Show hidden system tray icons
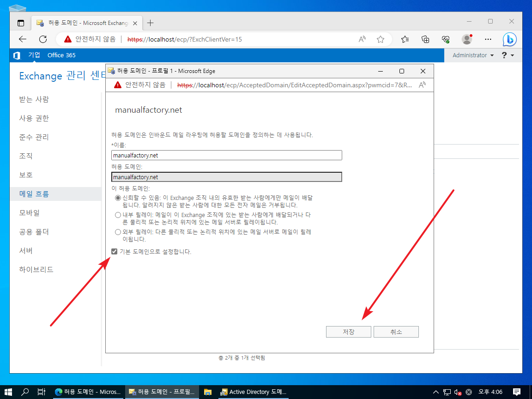The image size is (532, 399). [436, 392]
